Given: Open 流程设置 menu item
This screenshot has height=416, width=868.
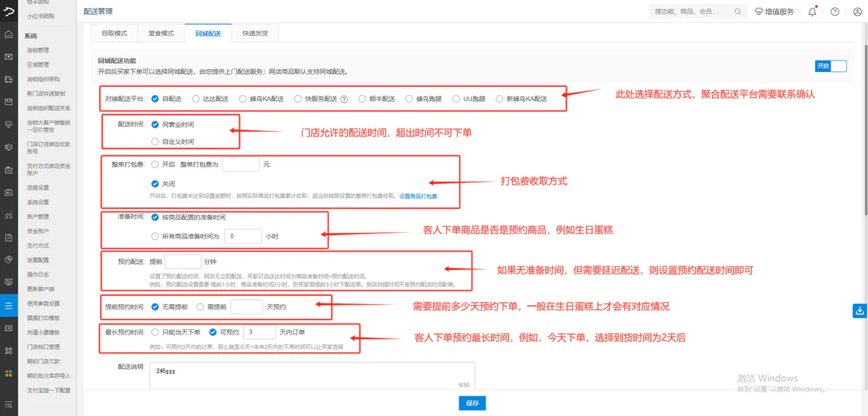Looking at the screenshot, I should (38, 187).
